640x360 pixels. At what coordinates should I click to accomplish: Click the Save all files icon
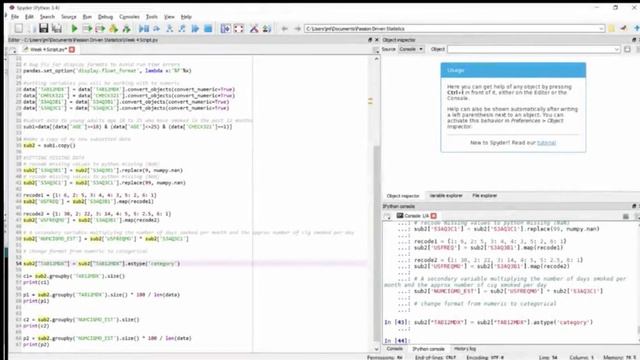pyautogui.click(x=57, y=29)
